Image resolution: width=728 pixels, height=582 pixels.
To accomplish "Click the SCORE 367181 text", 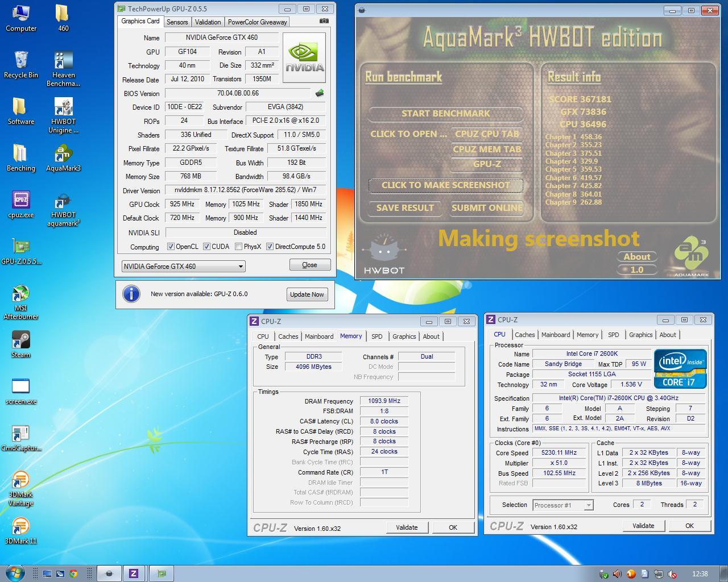I will [x=580, y=99].
